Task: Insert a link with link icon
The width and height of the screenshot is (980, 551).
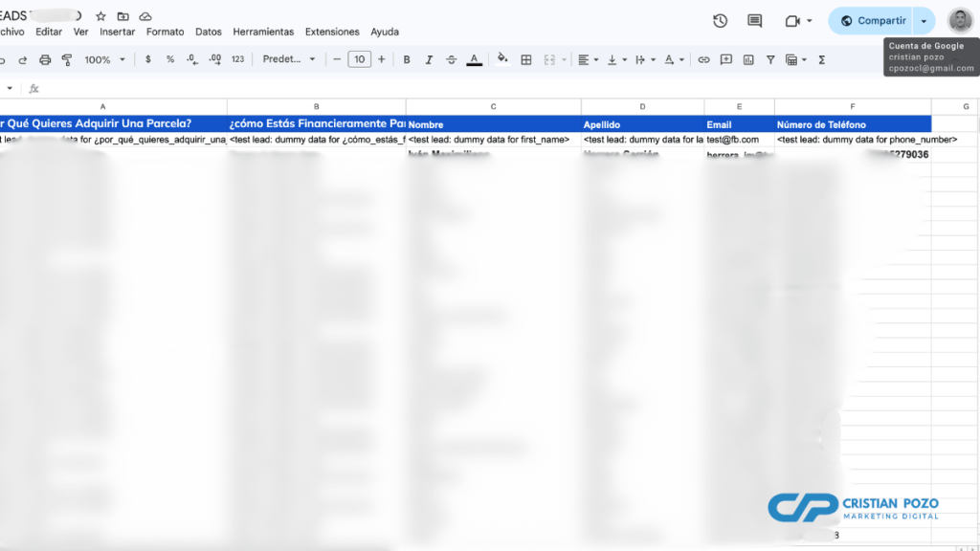Action: pyautogui.click(x=703, y=59)
